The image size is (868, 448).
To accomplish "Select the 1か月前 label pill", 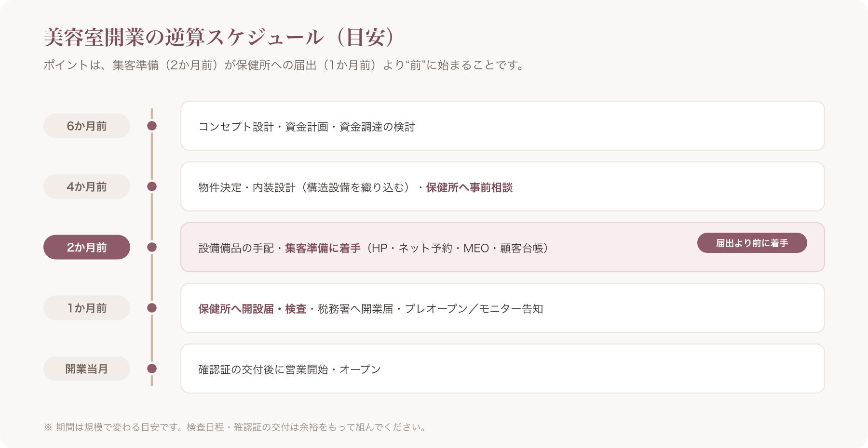I will click(87, 308).
